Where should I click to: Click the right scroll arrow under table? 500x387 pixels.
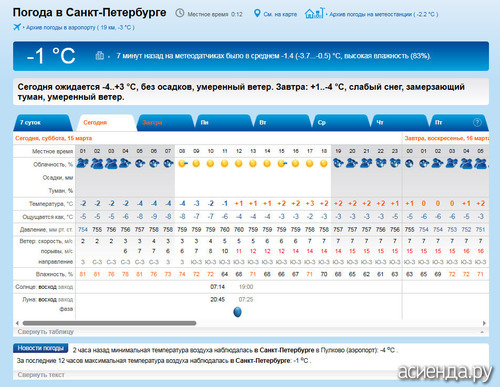[484, 323]
